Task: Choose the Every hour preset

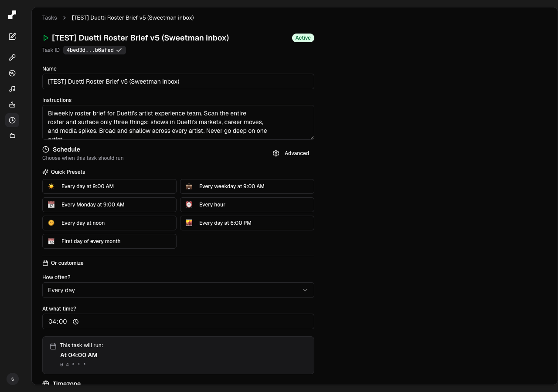Action: click(x=247, y=205)
